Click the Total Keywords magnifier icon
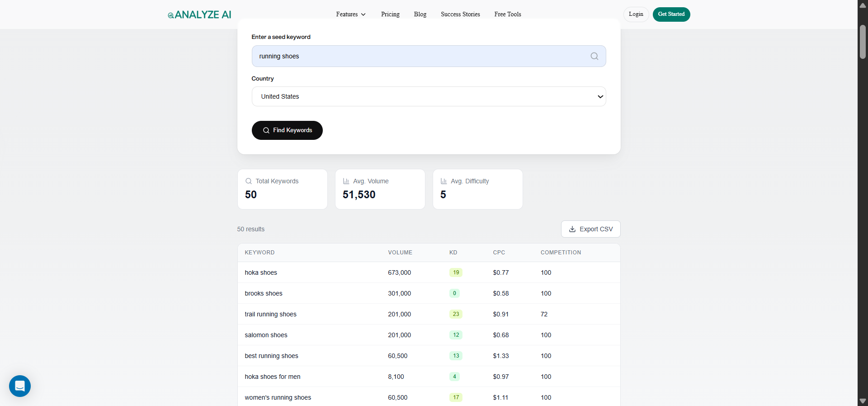Viewport: 868px width, 406px height. click(x=249, y=181)
